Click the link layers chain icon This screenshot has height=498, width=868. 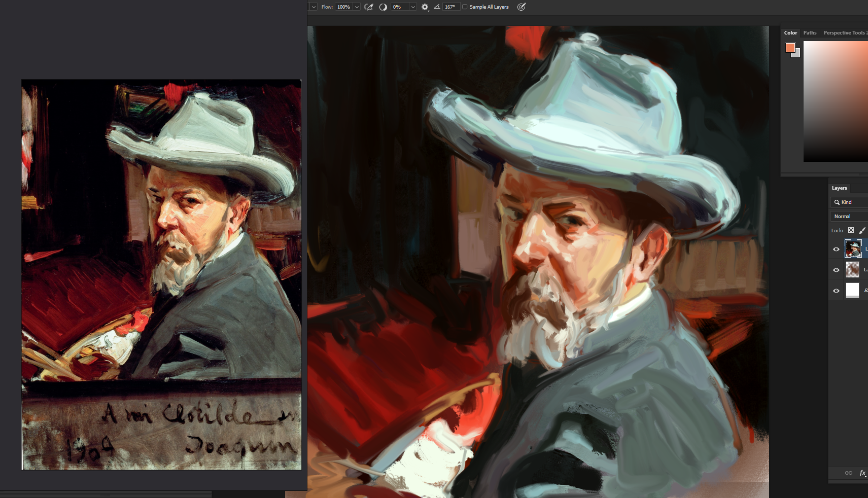(x=848, y=473)
